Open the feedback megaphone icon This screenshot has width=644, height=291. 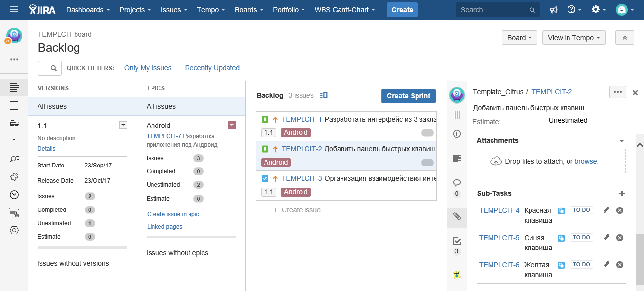point(554,10)
